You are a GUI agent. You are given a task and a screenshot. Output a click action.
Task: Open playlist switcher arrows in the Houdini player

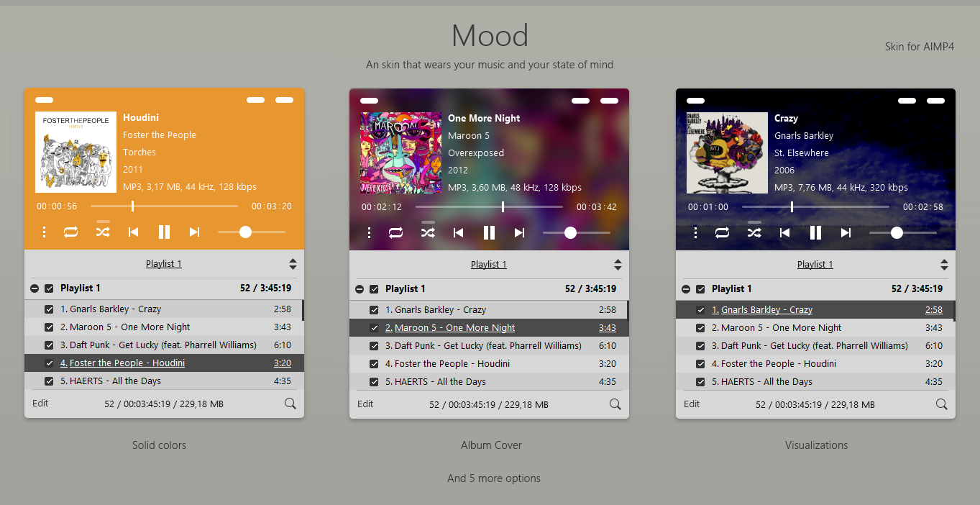293,264
